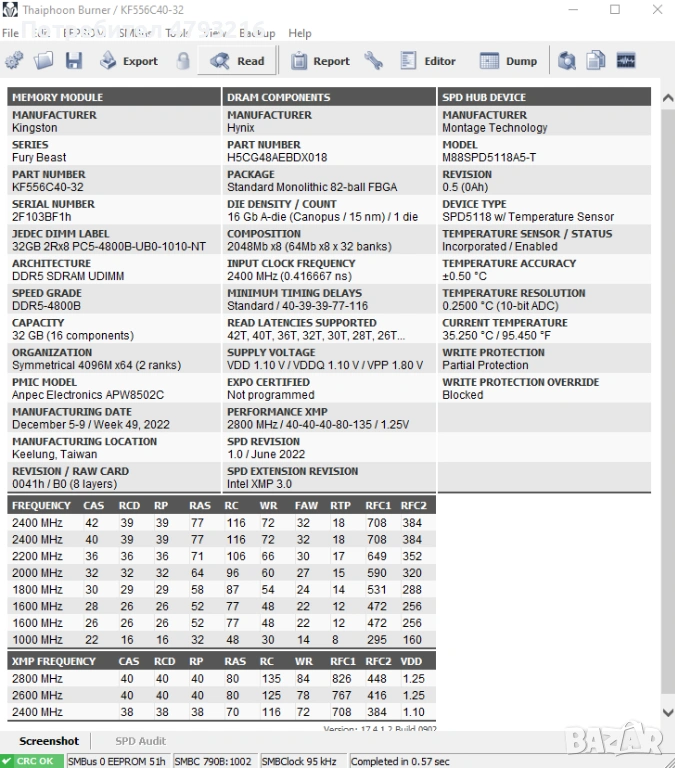Click 'SPD HUB DEVICE' section header
The width and height of the screenshot is (675, 768).
coord(544,97)
